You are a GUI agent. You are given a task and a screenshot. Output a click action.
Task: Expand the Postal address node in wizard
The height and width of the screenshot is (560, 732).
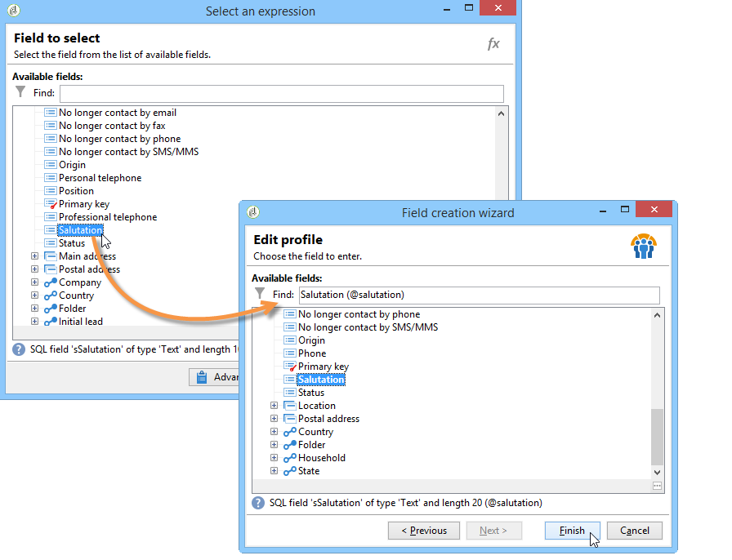coord(274,419)
